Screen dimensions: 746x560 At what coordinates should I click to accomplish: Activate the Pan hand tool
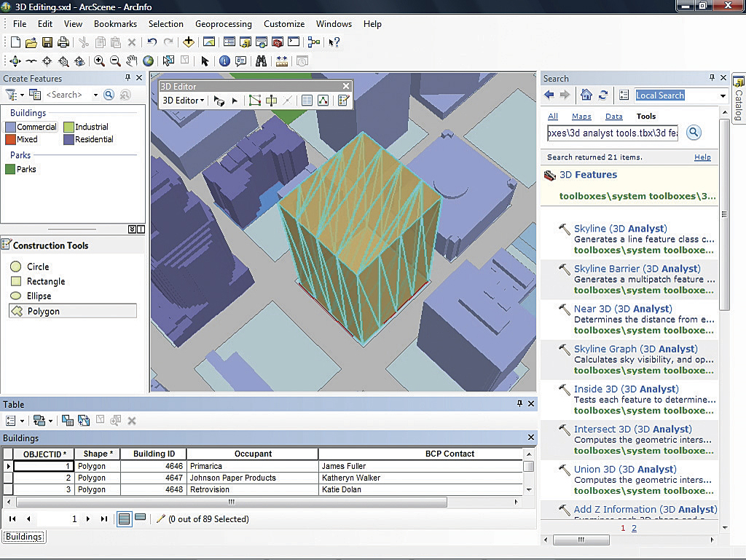click(x=132, y=62)
